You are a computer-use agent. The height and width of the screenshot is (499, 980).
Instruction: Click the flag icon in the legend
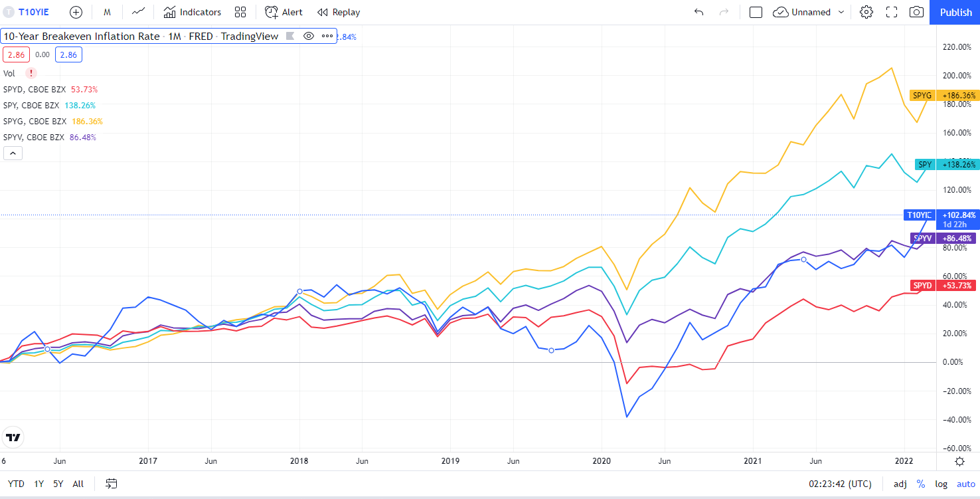(x=290, y=36)
